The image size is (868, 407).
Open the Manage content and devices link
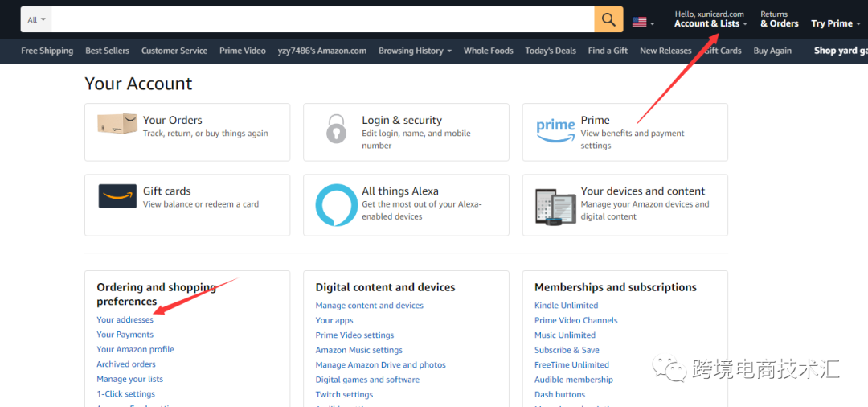[x=369, y=306]
